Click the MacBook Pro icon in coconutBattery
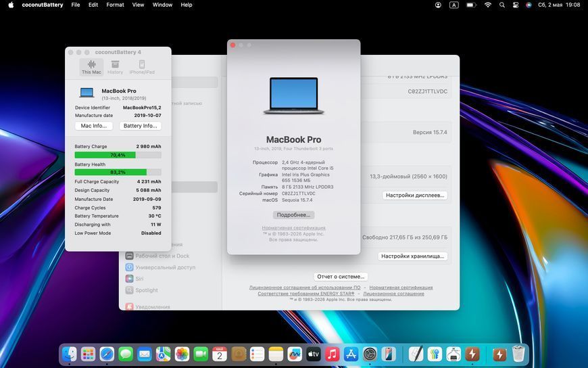Screen dimensions: 588x368 pyautogui.click(x=87, y=93)
